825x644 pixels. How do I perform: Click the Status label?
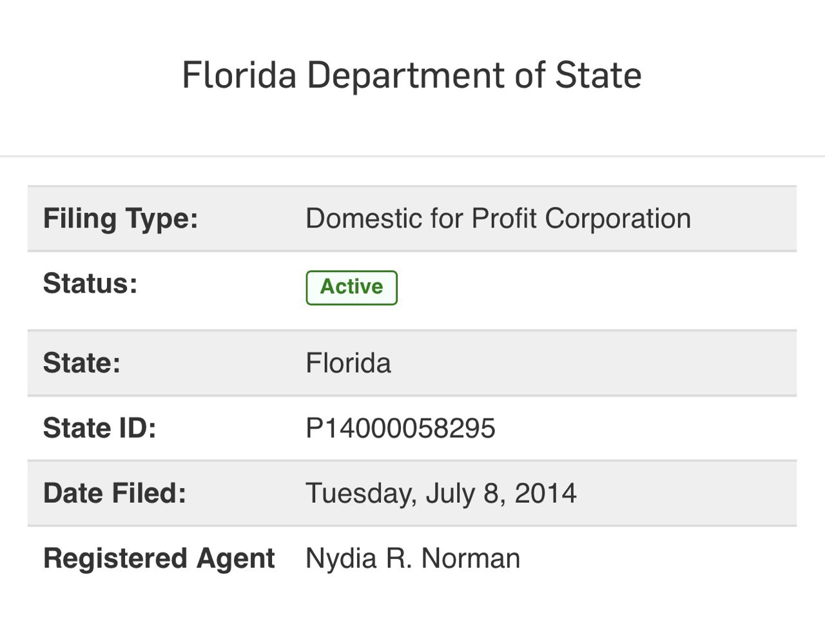coord(90,284)
